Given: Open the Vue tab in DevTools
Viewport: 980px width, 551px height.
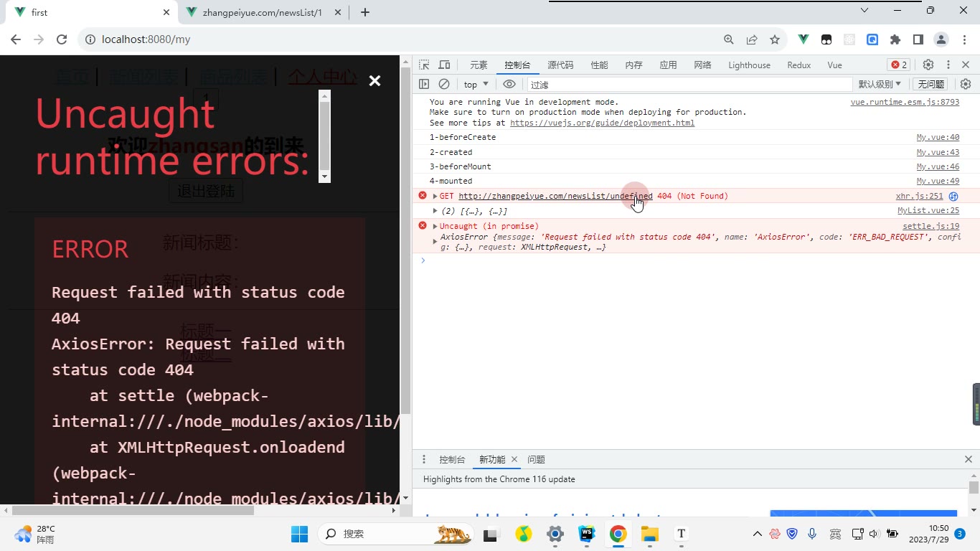Looking at the screenshot, I should [834, 65].
